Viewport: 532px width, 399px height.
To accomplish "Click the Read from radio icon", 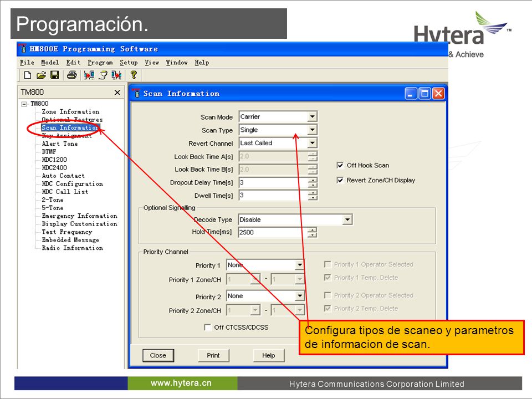I will (89, 75).
